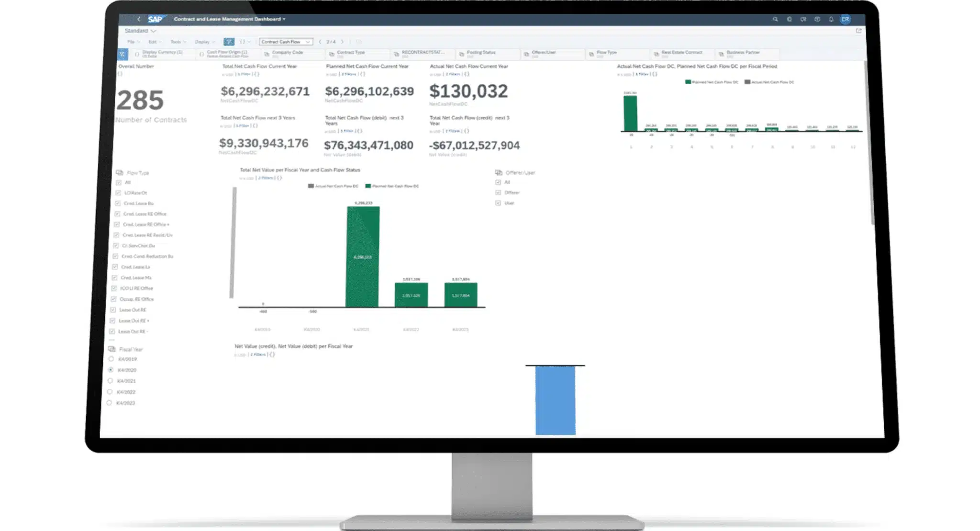980x531 pixels.
Task: Toggle the Cred. Cond. Reduction Bu checkbox
Action: click(115, 256)
